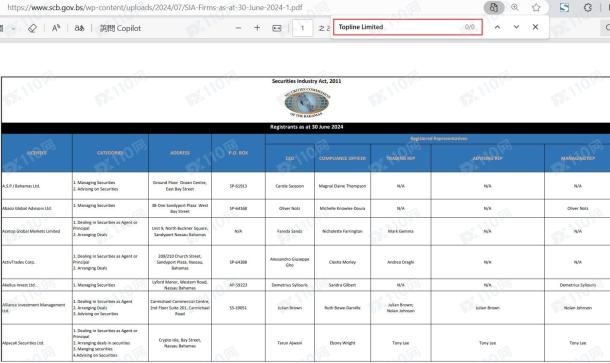Click 'Tony Lee' in the Trading Rep column
Viewport: 610px width, 363px height.
pyautogui.click(x=401, y=343)
